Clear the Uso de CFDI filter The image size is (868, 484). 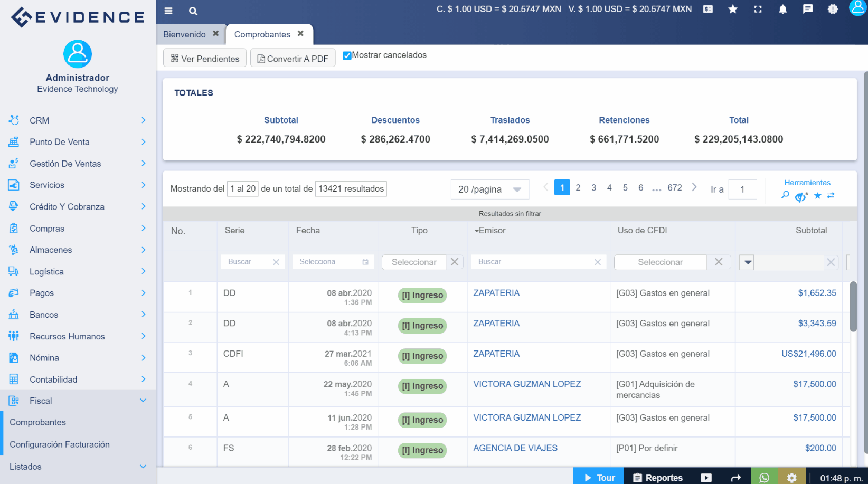click(x=718, y=262)
